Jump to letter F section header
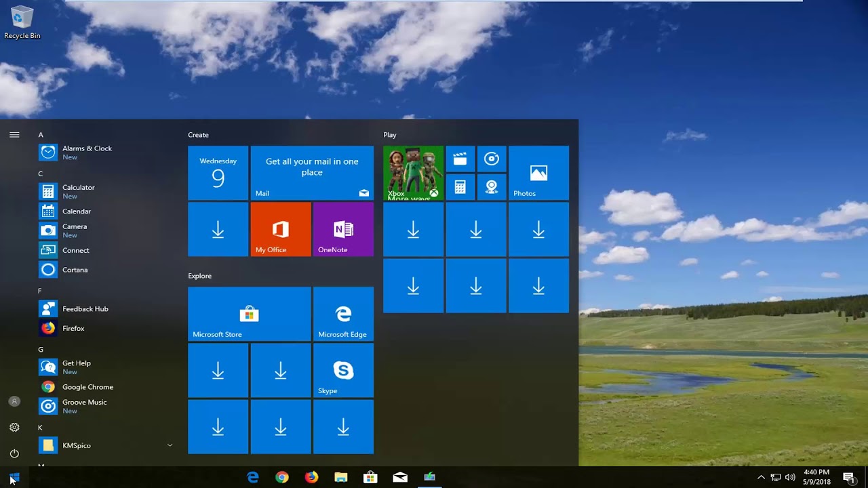The width and height of the screenshot is (868, 488). point(40,291)
